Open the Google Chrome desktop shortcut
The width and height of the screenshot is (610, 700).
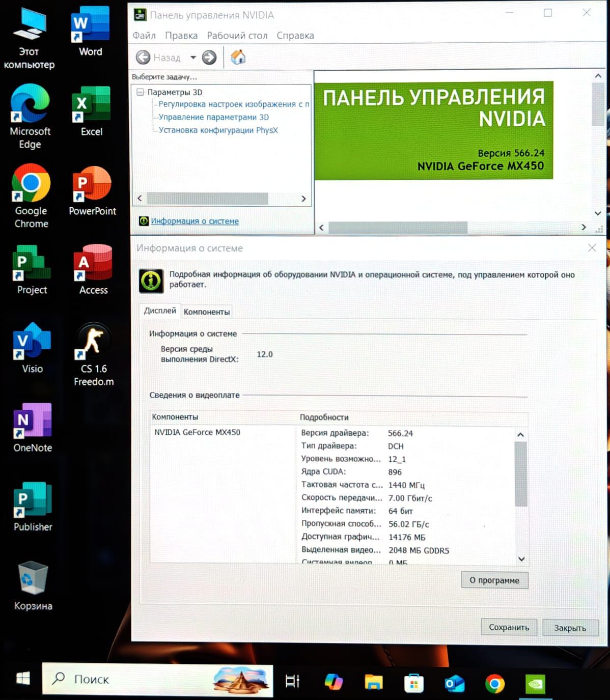[31, 196]
